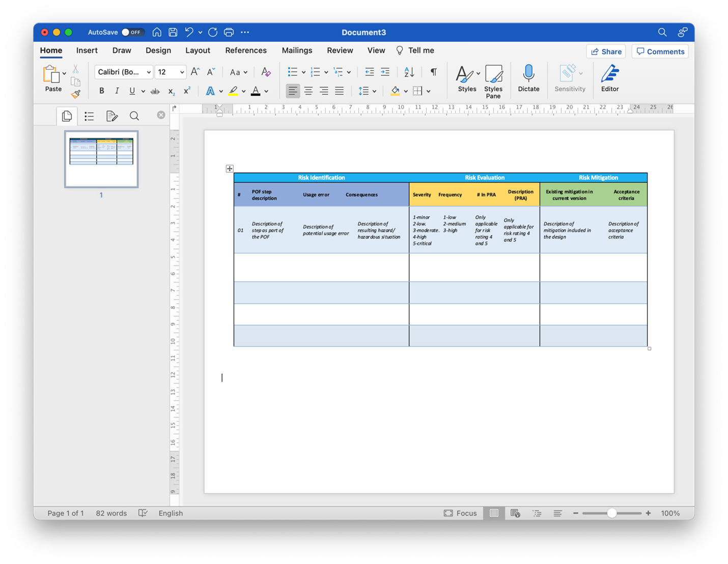Open the Editor proofing tool

click(x=610, y=78)
